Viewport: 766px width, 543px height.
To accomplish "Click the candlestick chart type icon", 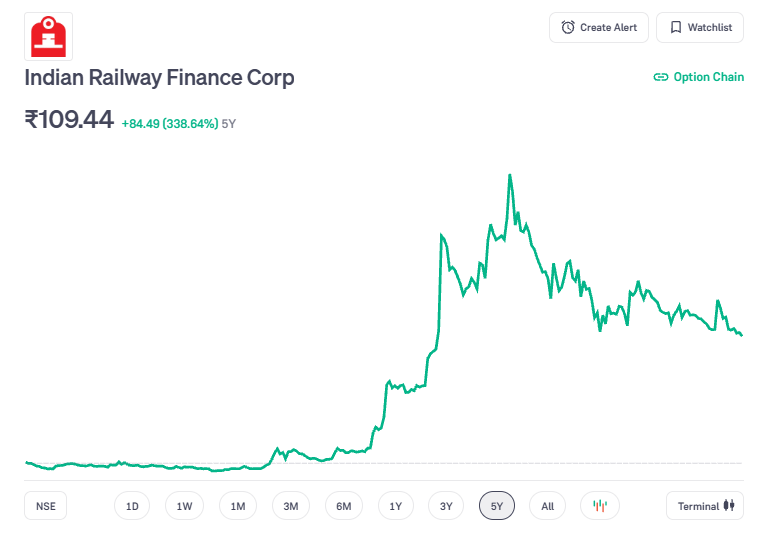I will click(x=600, y=506).
